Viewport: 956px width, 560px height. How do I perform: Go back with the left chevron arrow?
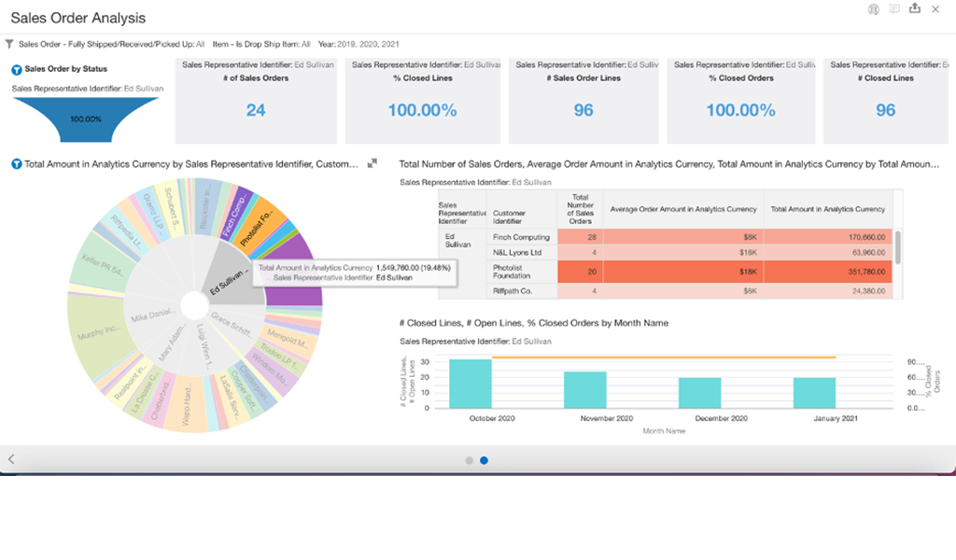click(11, 459)
